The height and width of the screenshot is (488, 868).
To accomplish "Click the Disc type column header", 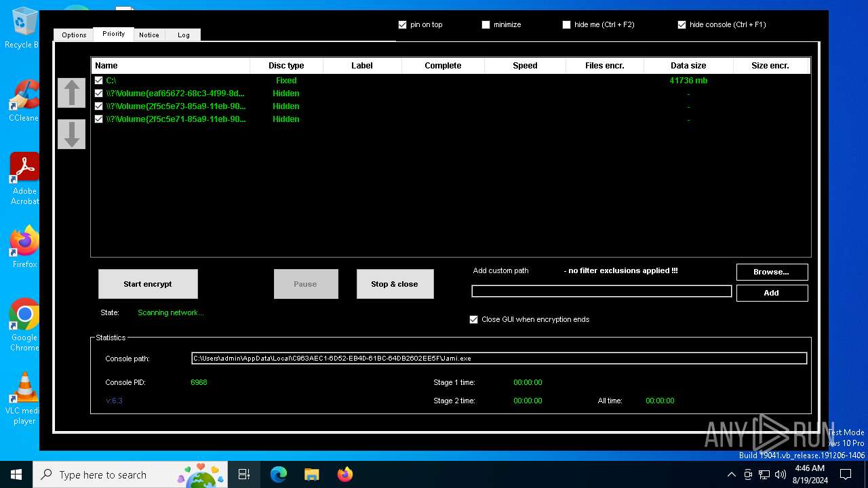I will tap(286, 66).
